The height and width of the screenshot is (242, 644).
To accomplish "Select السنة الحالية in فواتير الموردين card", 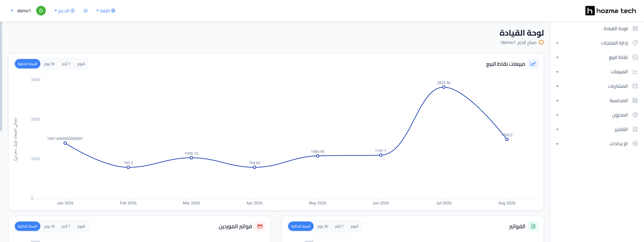I will point(28,226).
